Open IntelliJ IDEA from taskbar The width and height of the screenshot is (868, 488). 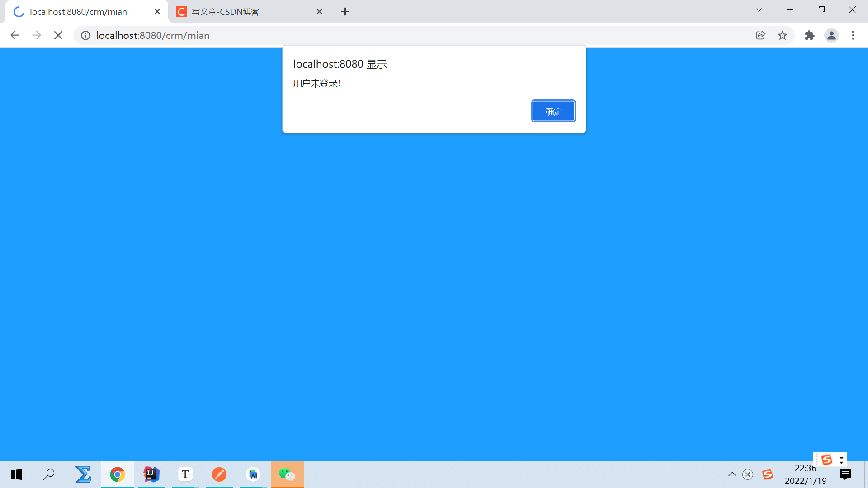(151, 474)
